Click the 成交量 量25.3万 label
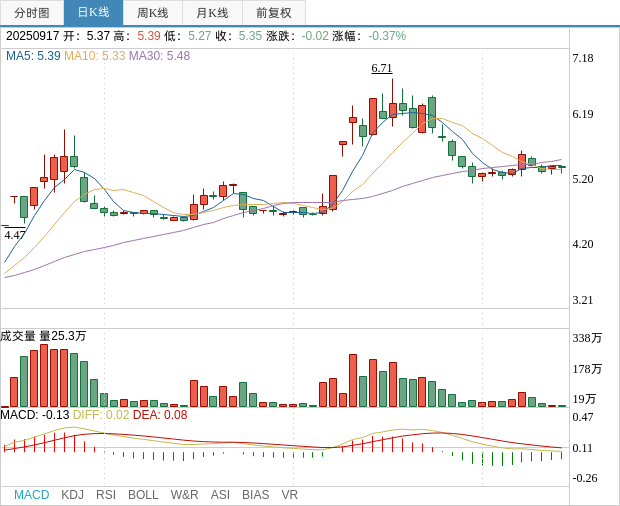Viewport: 620px width, 506px height. coord(43,336)
